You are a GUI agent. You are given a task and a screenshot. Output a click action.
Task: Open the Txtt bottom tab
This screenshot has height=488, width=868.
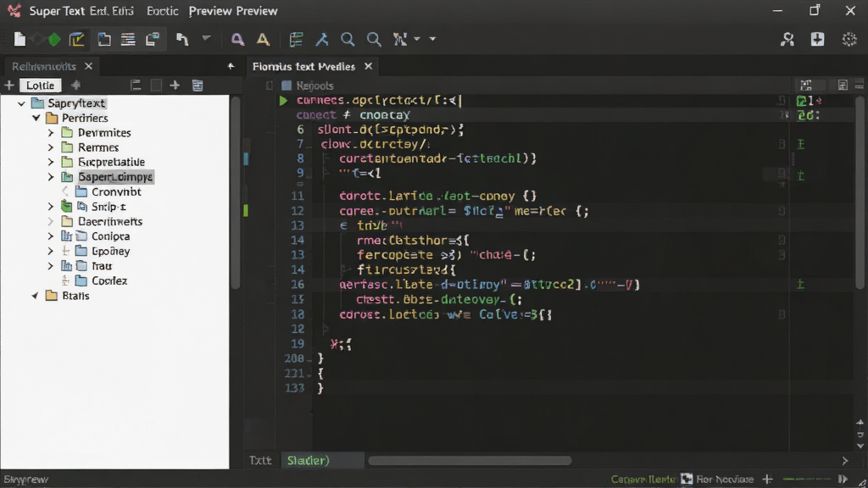[x=260, y=460]
